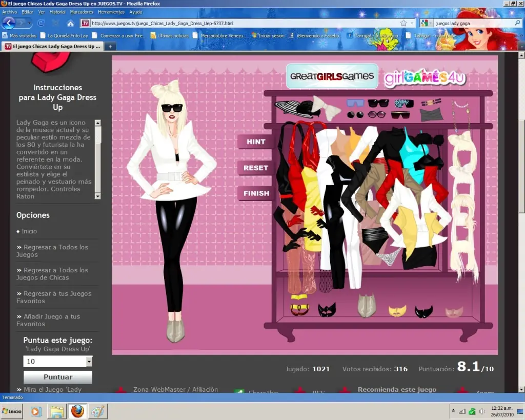Click page vertical scrollbar down arrow

tap(521, 389)
